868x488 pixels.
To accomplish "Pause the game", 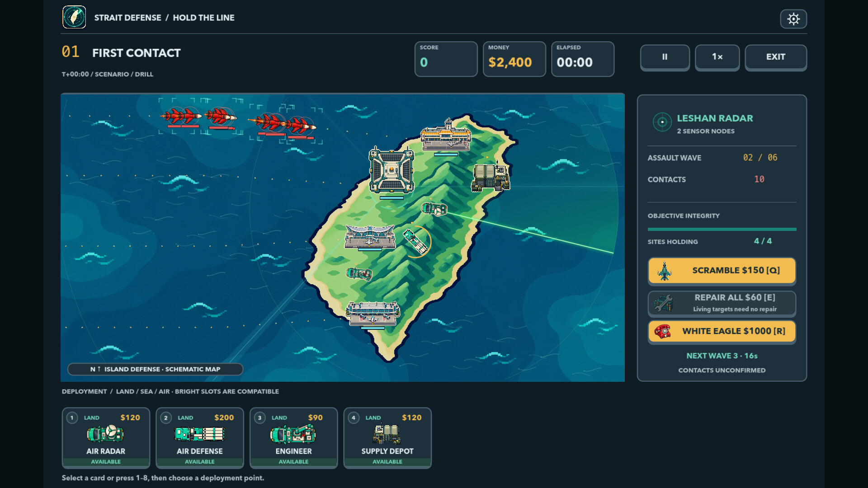I will pos(665,57).
